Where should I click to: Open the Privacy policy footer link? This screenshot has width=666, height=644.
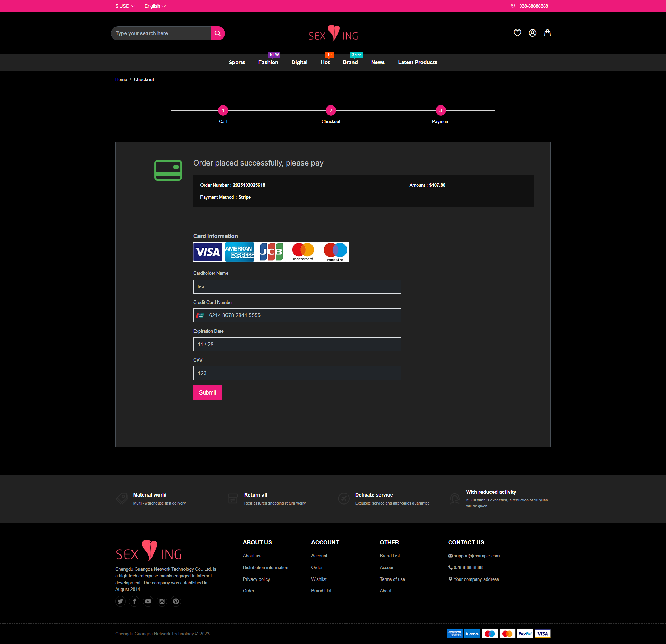256,579
